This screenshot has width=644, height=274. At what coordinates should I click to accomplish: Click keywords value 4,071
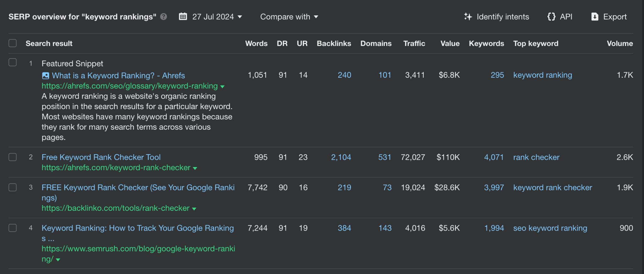(494, 157)
